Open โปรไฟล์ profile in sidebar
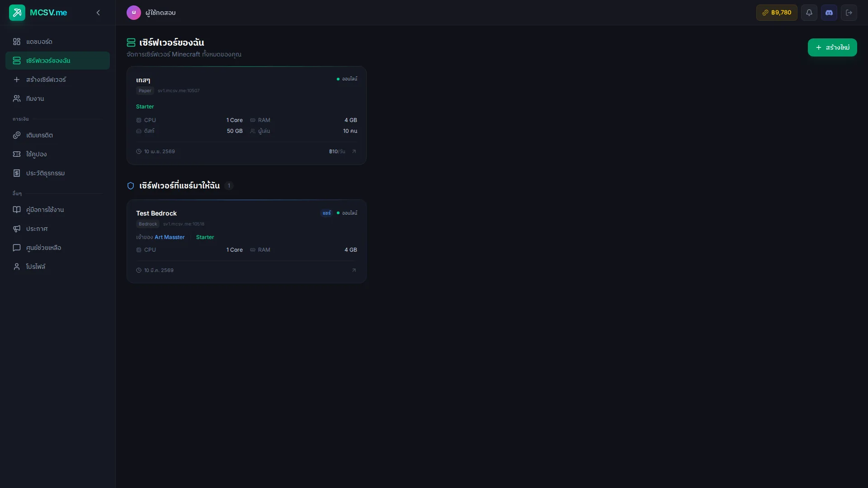Image resolution: width=868 pixels, height=488 pixels. click(35, 267)
